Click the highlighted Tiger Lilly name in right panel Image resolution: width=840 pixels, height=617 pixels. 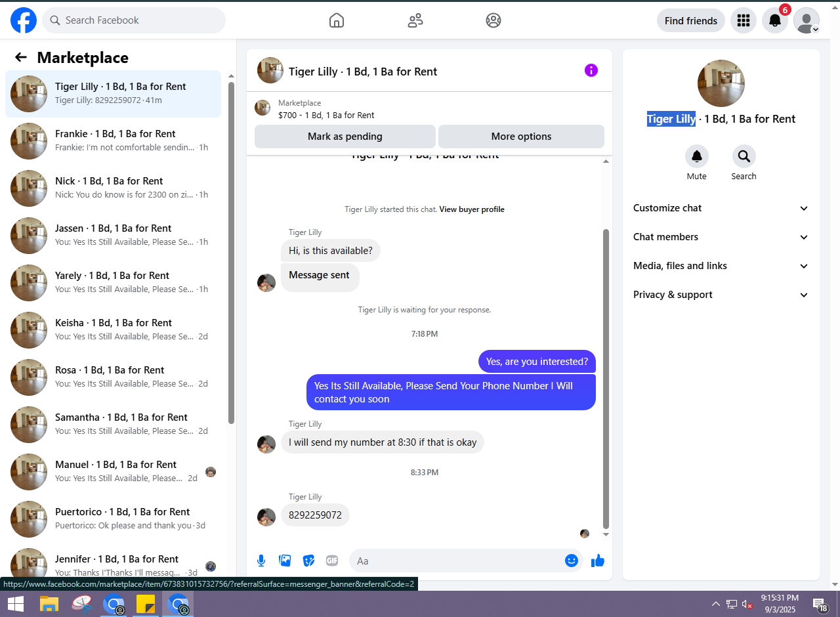click(671, 119)
